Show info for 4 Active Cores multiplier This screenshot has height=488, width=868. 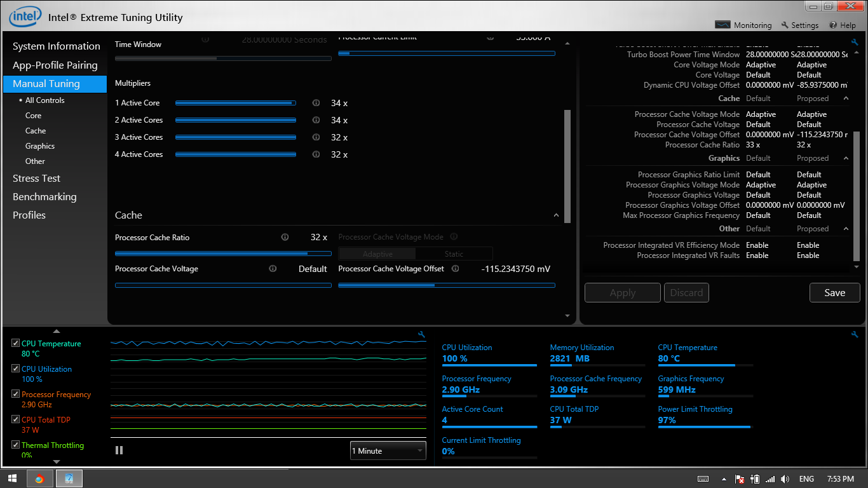coord(316,154)
